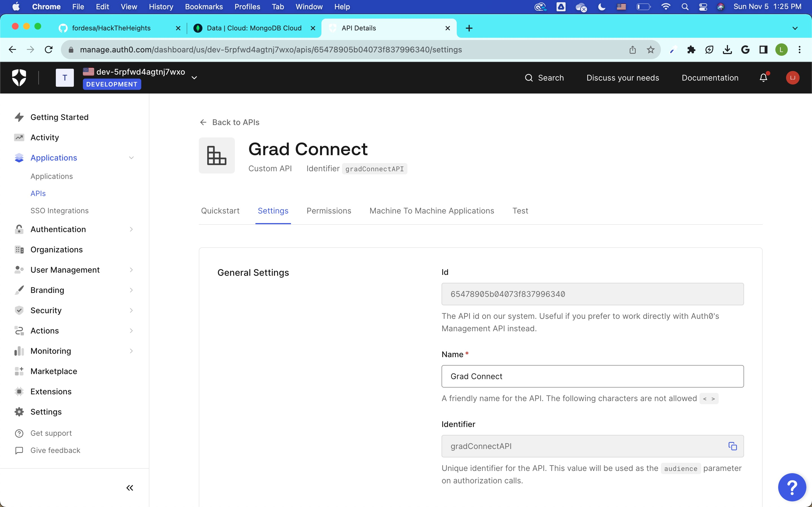
Task: Select the Marketplace section
Action: click(54, 371)
